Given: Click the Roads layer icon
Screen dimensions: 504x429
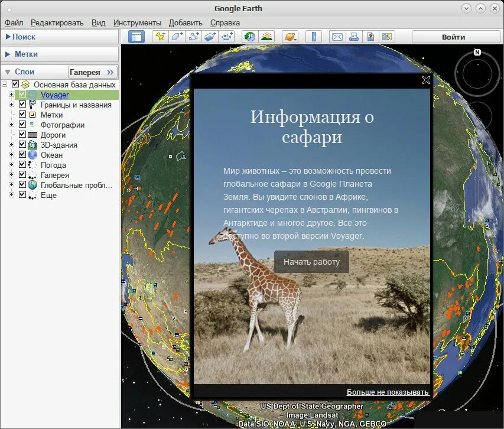Looking at the screenshot, I should pyautogui.click(x=32, y=135).
